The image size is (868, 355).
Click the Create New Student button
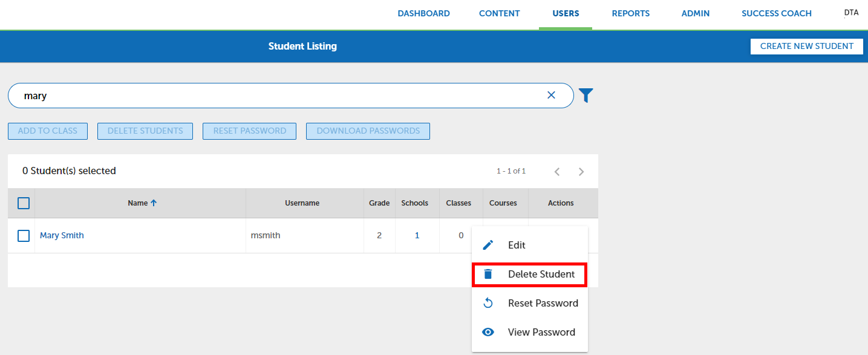(806, 46)
